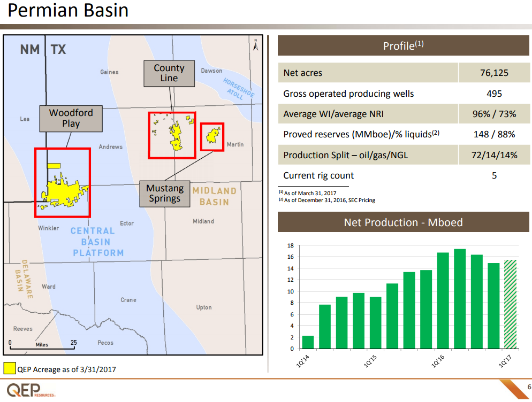
Task: Select the County Line label box
Action: (169, 73)
